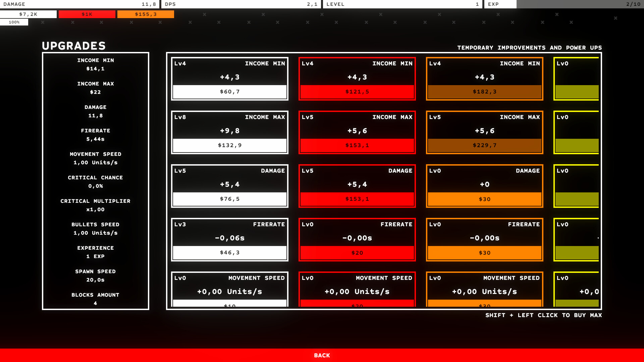Purchase the red Income Max upgrade for $153,1

357,132
